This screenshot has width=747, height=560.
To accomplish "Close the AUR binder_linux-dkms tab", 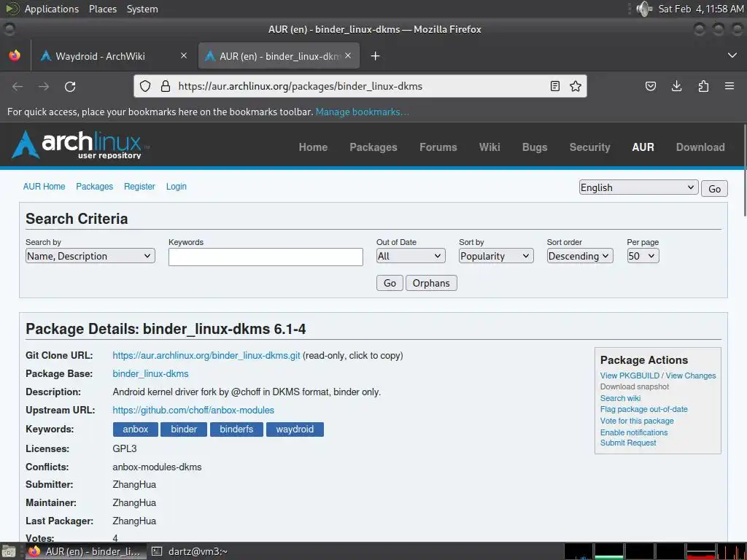I will 348,55.
